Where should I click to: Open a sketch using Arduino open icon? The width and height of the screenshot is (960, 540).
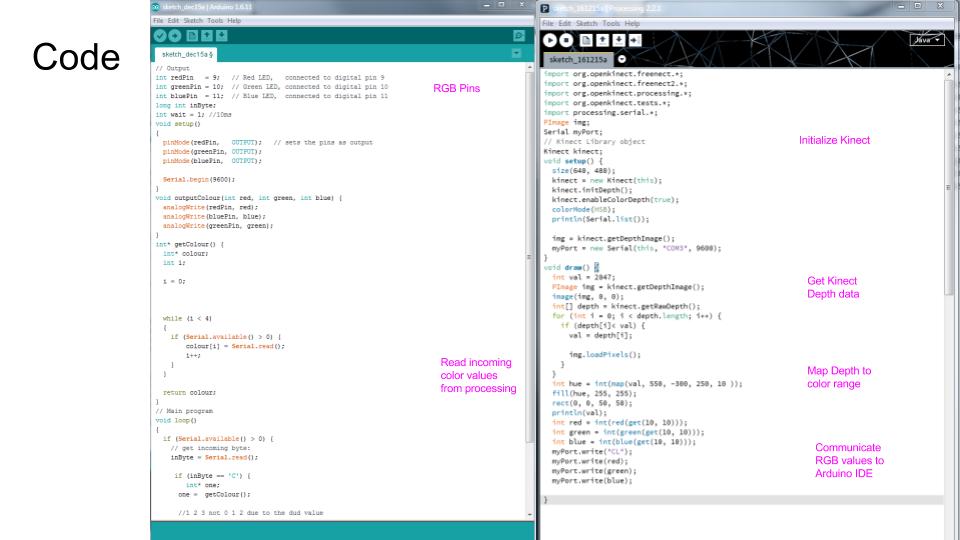coord(206,35)
